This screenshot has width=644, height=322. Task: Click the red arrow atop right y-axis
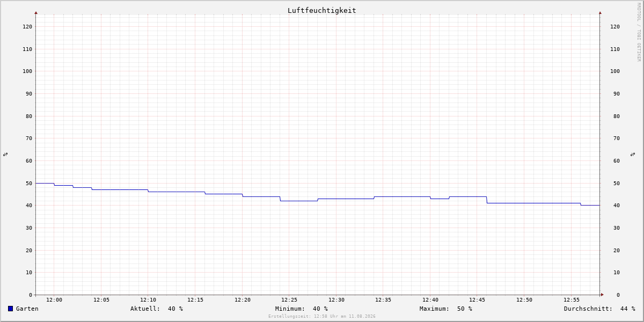click(x=600, y=12)
